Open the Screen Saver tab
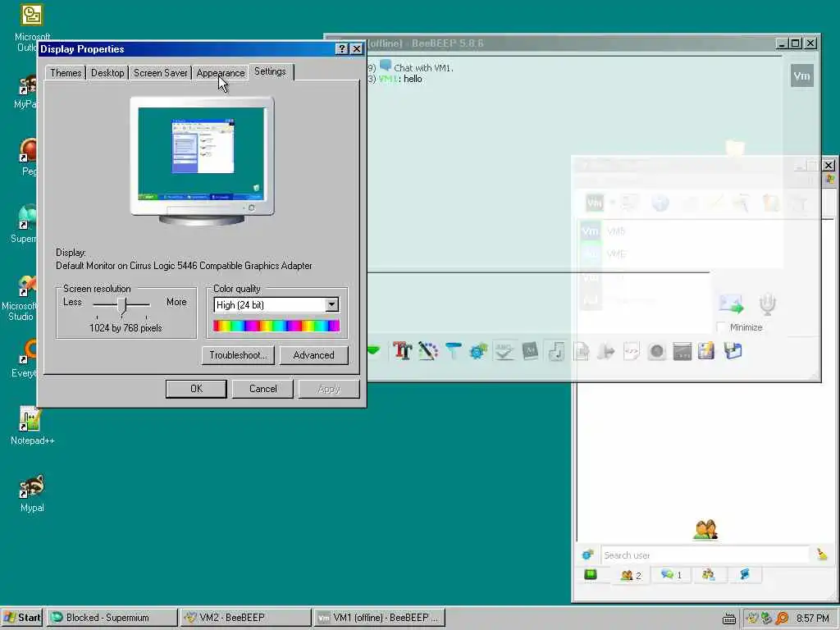 pos(160,73)
